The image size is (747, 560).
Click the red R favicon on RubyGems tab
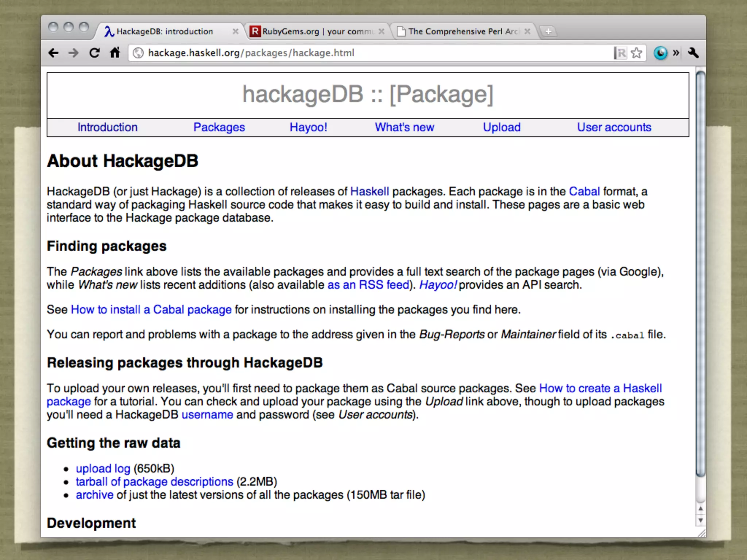tap(255, 32)
